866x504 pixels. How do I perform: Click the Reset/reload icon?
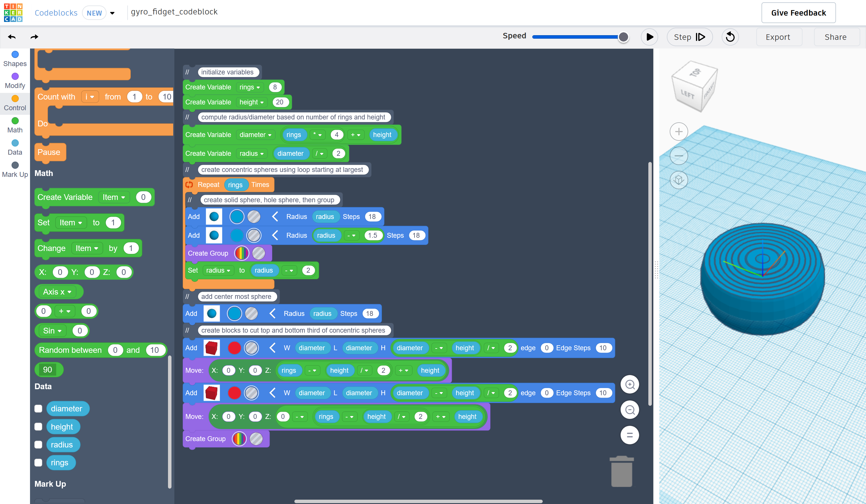click(730, 37)
